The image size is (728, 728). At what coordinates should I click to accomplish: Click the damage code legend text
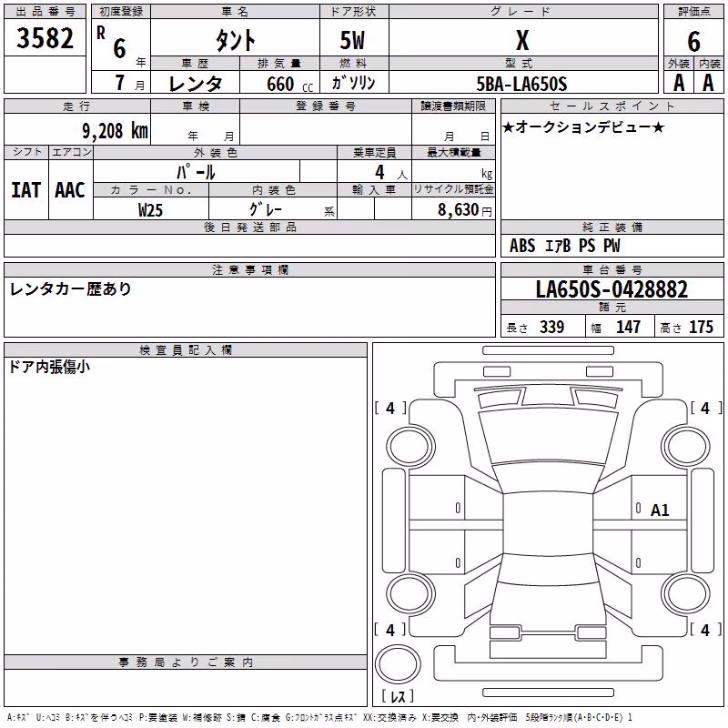(320, 718)
